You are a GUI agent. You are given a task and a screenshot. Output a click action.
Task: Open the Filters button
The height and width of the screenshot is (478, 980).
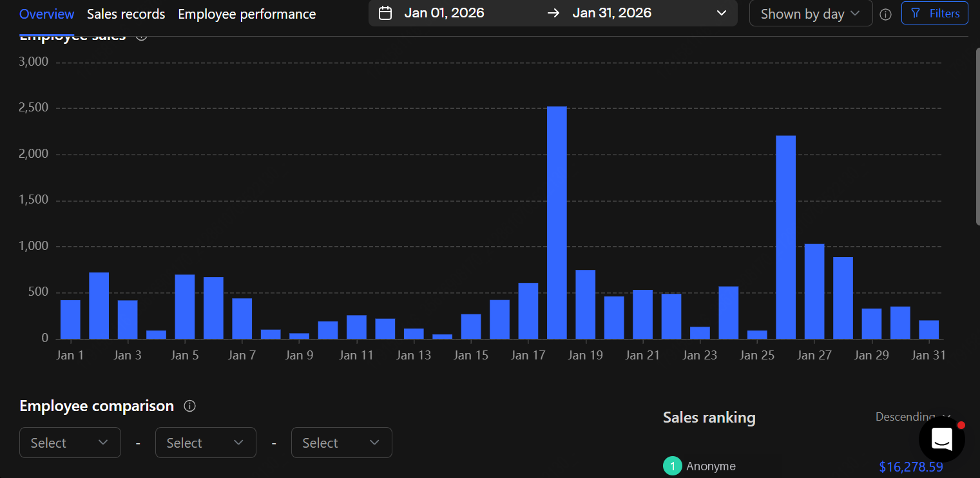(x=934, y=14)
